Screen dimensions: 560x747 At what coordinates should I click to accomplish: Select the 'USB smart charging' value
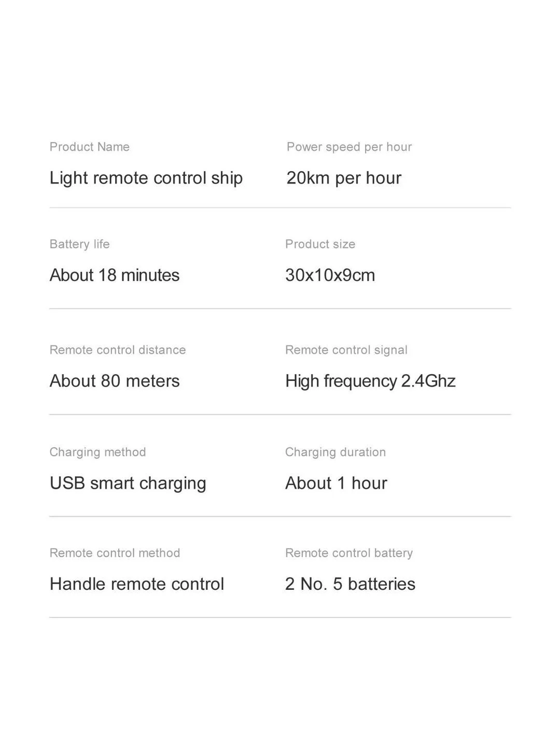[x=128, y=483]
